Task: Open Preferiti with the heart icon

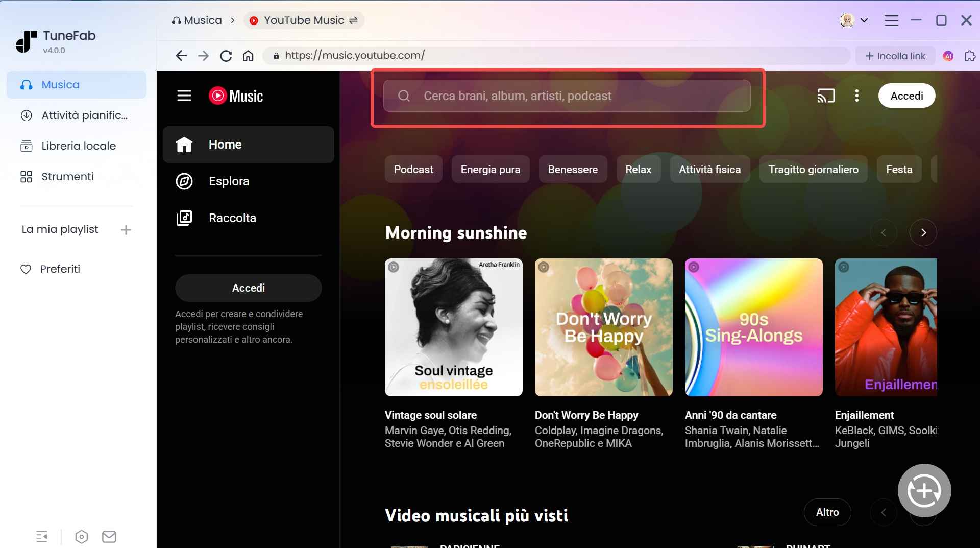Action: click(61, 269)
